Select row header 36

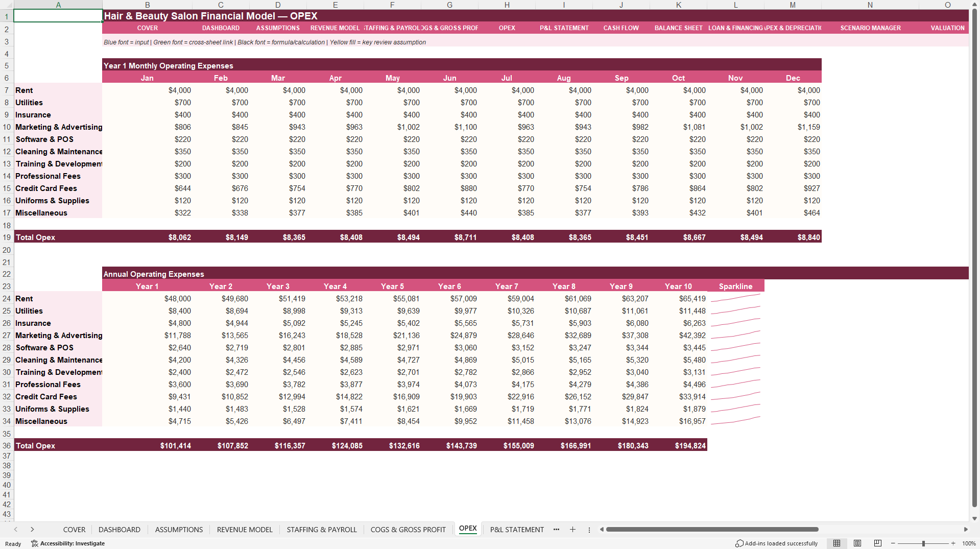[7, 445]
